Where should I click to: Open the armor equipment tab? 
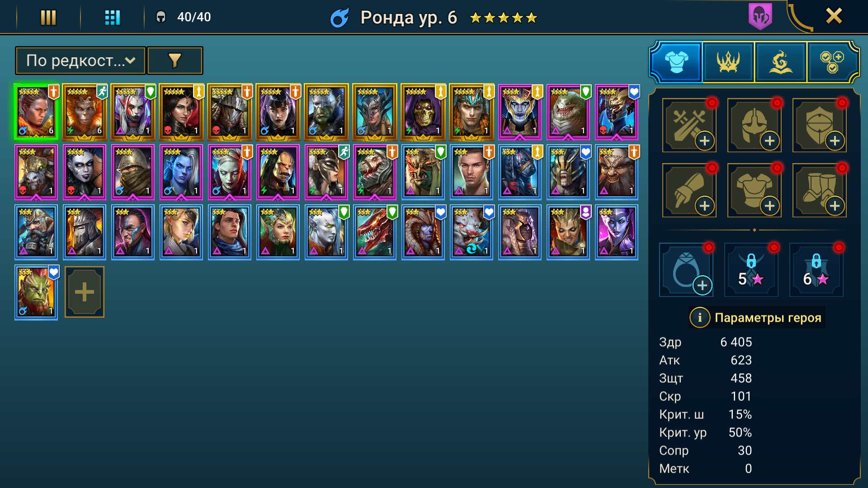click(676, 62)
